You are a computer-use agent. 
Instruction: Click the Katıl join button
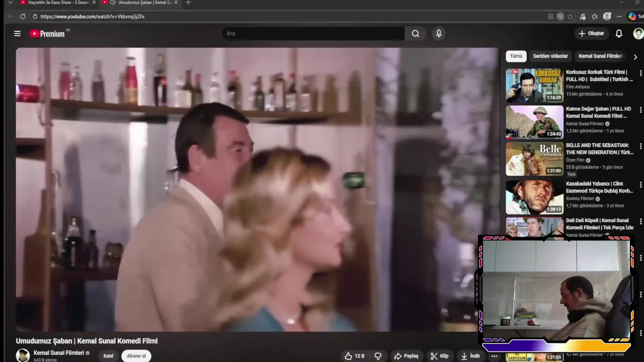(108, 356)
